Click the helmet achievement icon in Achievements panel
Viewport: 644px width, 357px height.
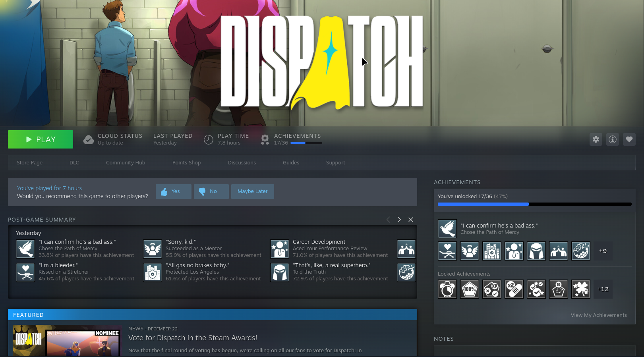coord(536,251)
